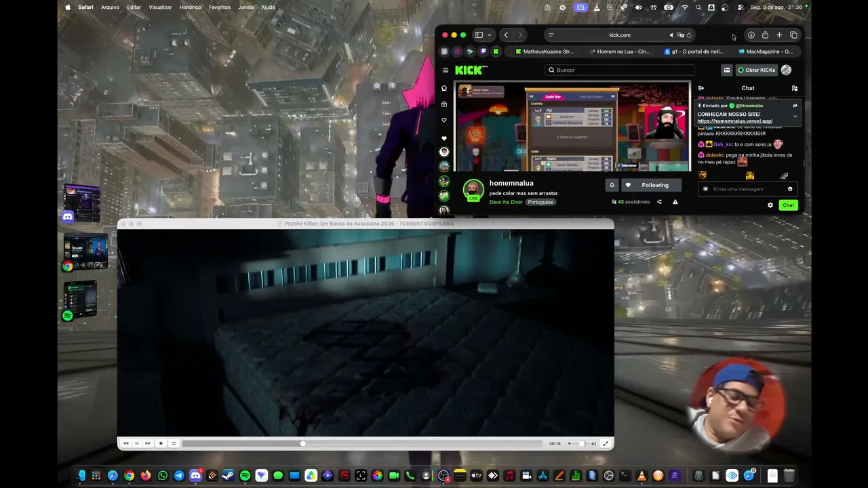
Task: Open chat settings gear
Action: 770,205
